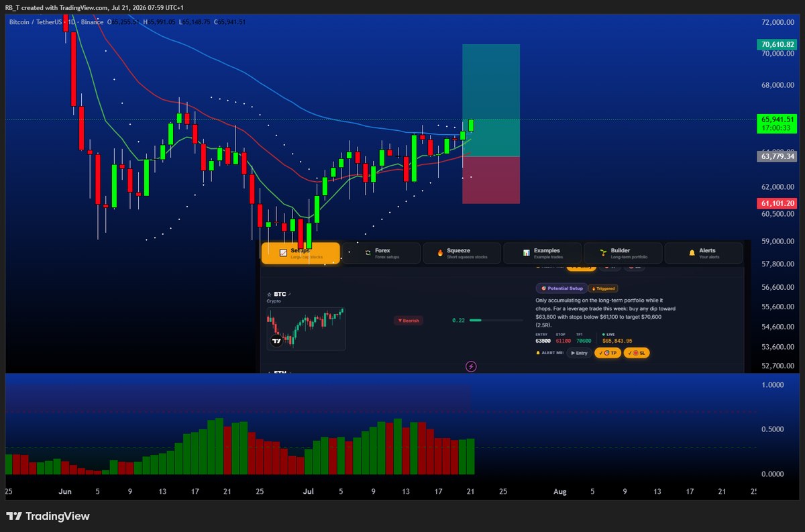Click the 70,610.82 target price label
Viewport: 805px width, 532px height.
click(776, 45)
